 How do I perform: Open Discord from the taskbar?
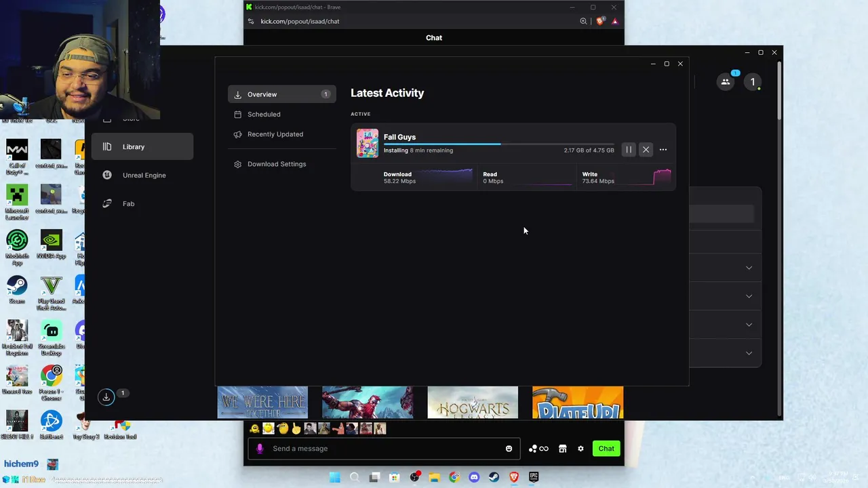coord(474,477)
